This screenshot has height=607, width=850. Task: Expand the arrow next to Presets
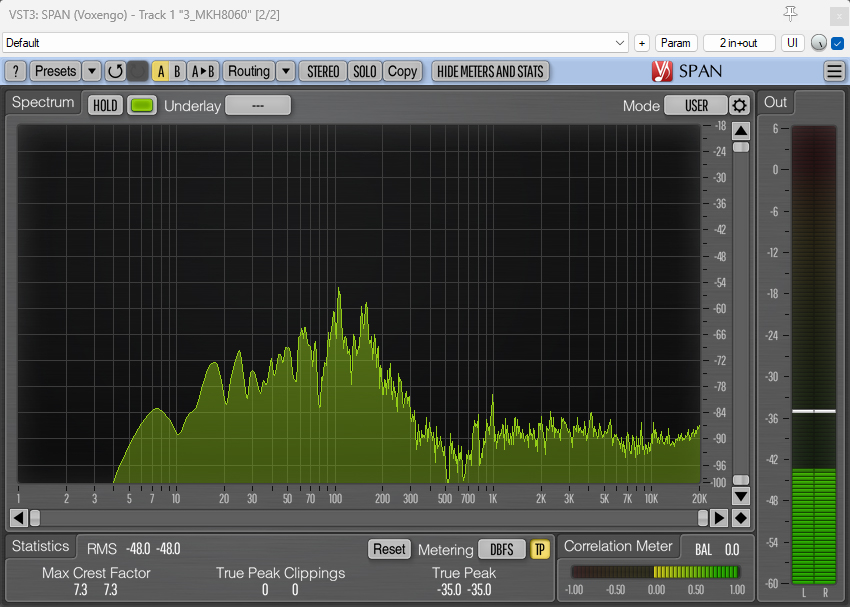tap(92, 71)
